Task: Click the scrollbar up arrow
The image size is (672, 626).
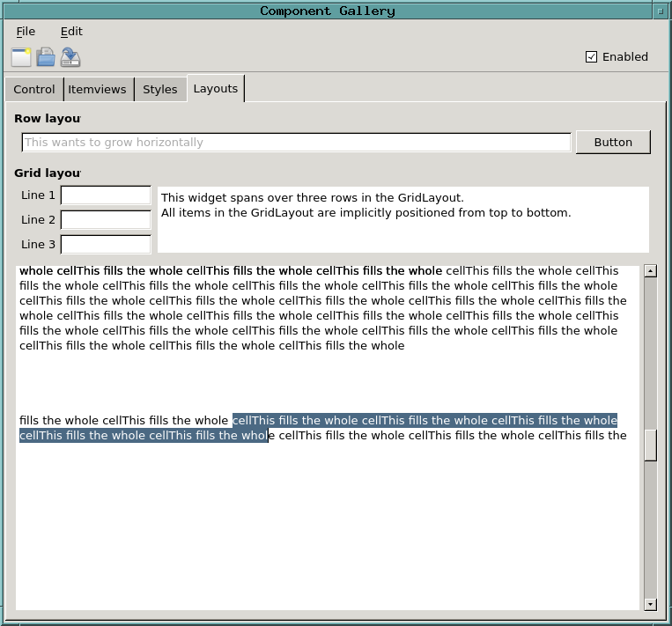Action: pos(651,271)
